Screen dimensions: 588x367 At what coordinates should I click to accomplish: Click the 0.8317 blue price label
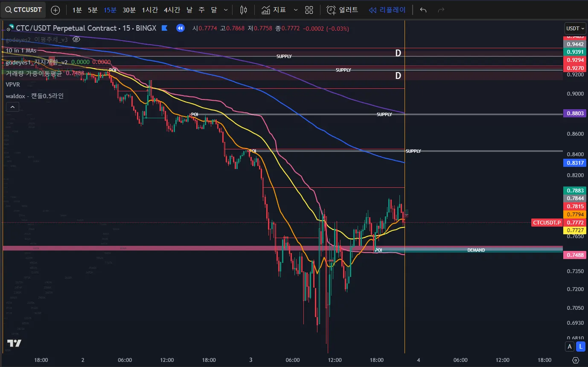click(575, 163)
